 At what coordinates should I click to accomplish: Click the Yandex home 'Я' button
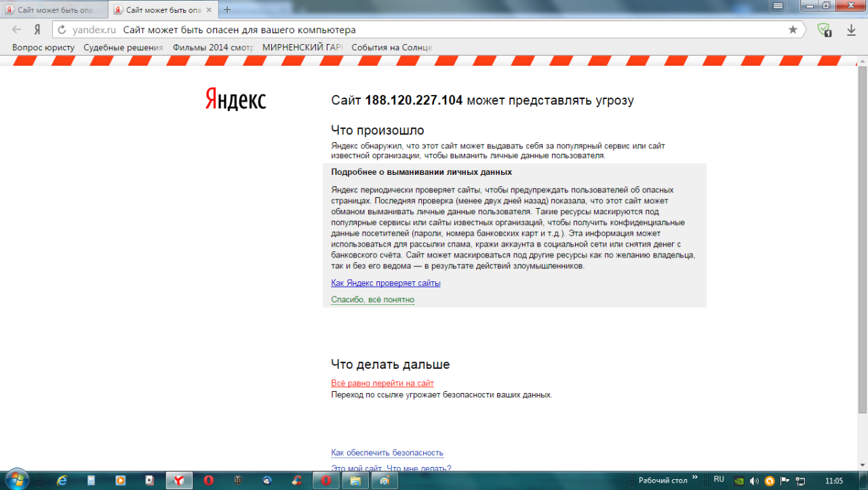click(x=38, y=30)
